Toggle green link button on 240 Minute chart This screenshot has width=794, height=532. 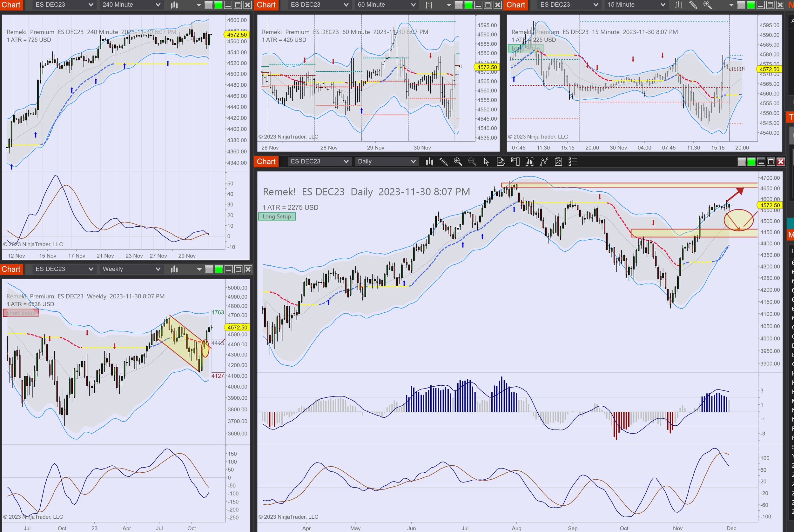[x=218, y=5]
